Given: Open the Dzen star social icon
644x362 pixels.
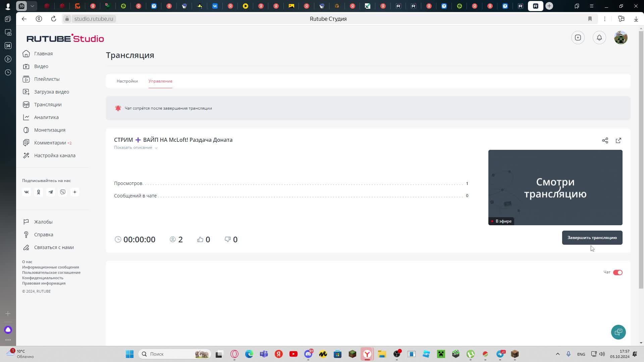Looking at the screenshot, I should point(75,192).
